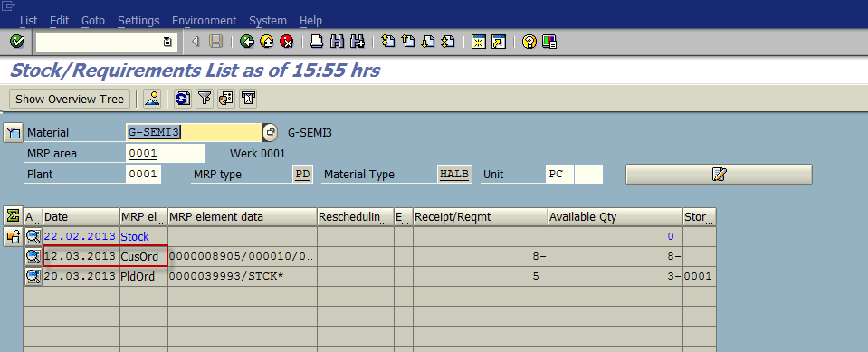Viewport: 868px width, 352px height.
Task: Click the HALB material type value
Action: (454, 175)
